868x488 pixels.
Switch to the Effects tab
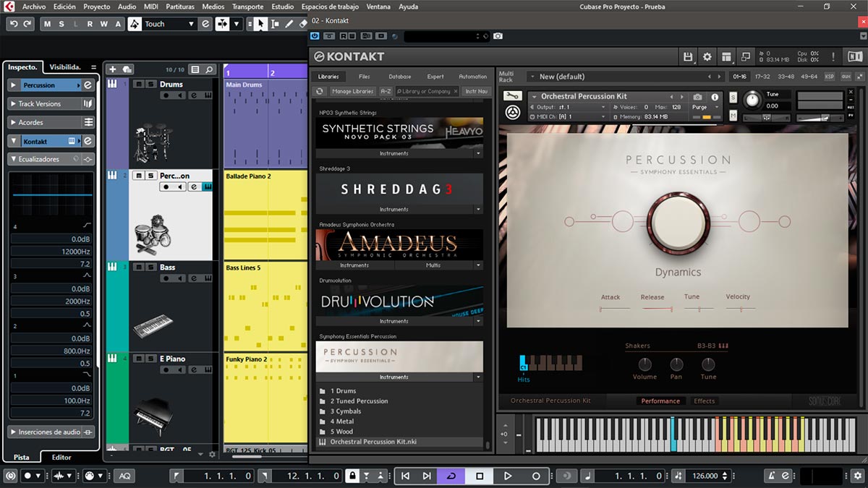704,401
